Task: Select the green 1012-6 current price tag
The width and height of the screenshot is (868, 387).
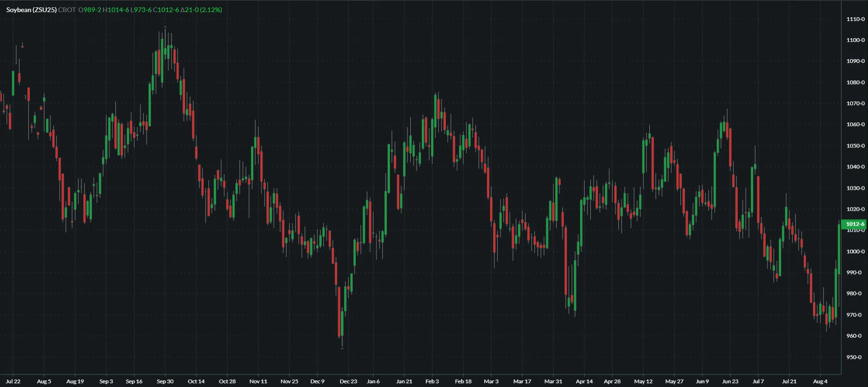Action: coord(855,224)
